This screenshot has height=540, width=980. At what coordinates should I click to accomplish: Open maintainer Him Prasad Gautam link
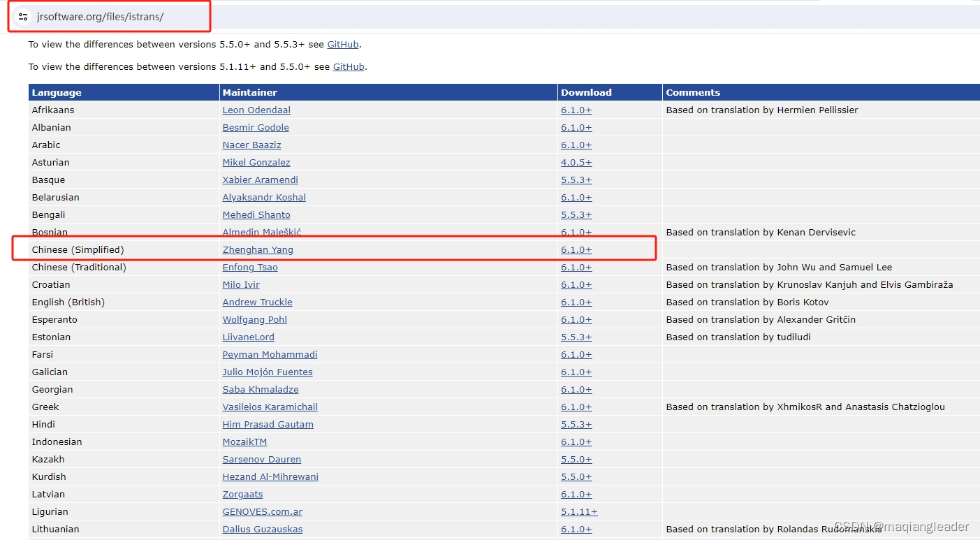(x=268, y=424)
